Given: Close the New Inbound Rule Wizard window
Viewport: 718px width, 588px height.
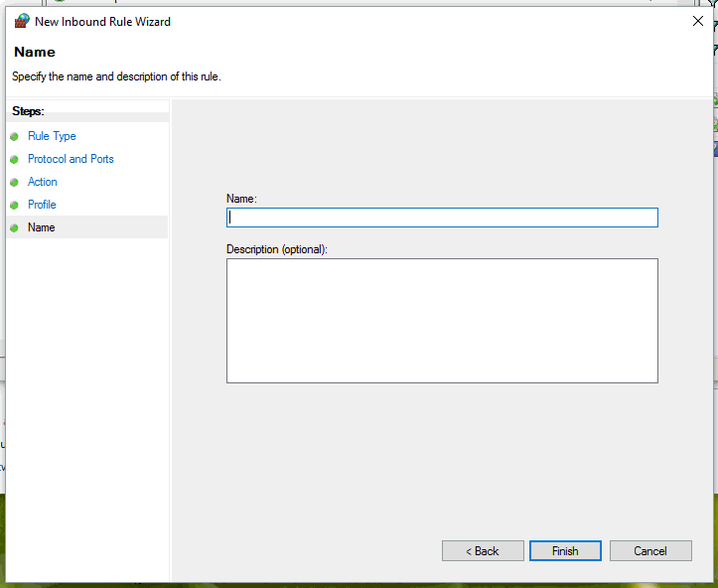Looking at the screenshot, I should click(698, 21).
